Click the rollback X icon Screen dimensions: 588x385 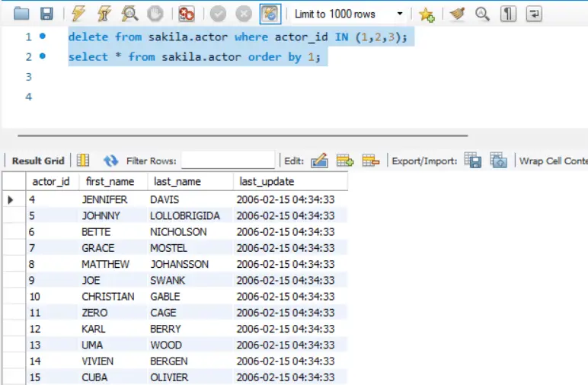pyautogui.click(x=244, y=14)
